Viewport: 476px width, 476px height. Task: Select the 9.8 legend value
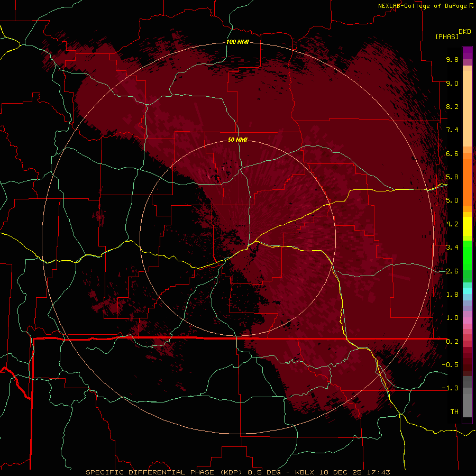(x=452, y=59)
